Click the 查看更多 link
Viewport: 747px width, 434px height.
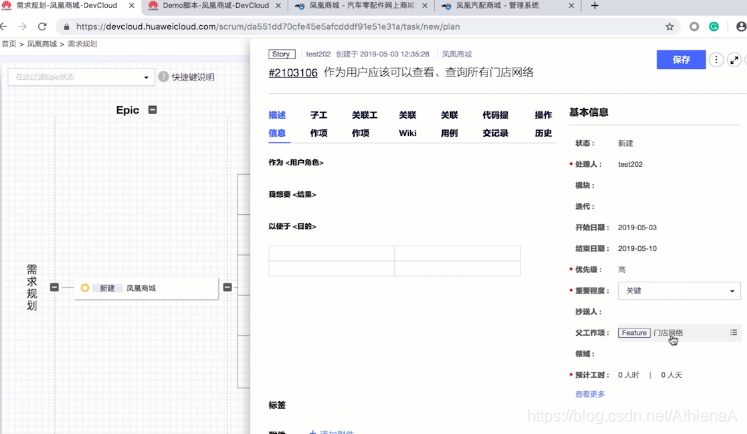(590, 394)
